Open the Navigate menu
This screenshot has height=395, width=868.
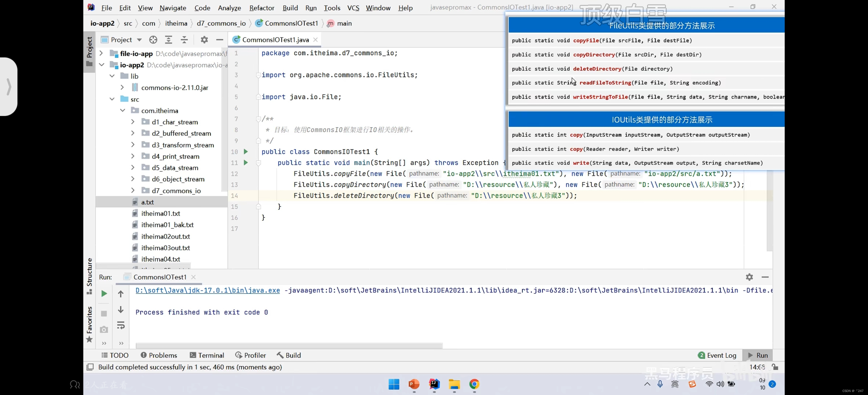point(173,8)
